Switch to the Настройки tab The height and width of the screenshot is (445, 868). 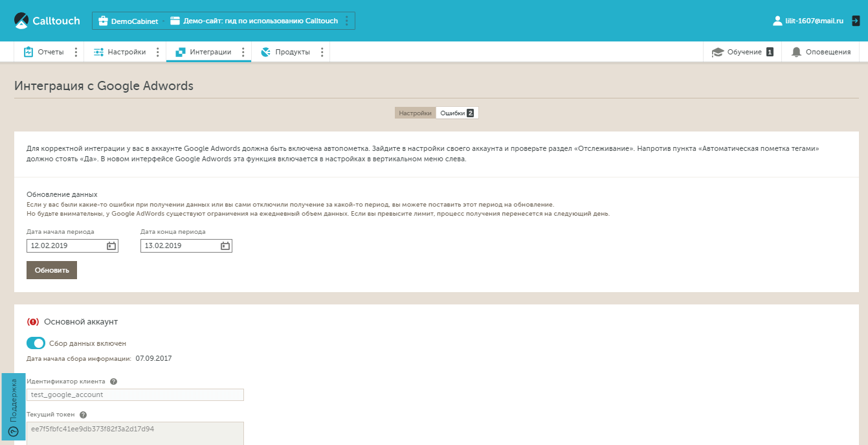point(415,113)
